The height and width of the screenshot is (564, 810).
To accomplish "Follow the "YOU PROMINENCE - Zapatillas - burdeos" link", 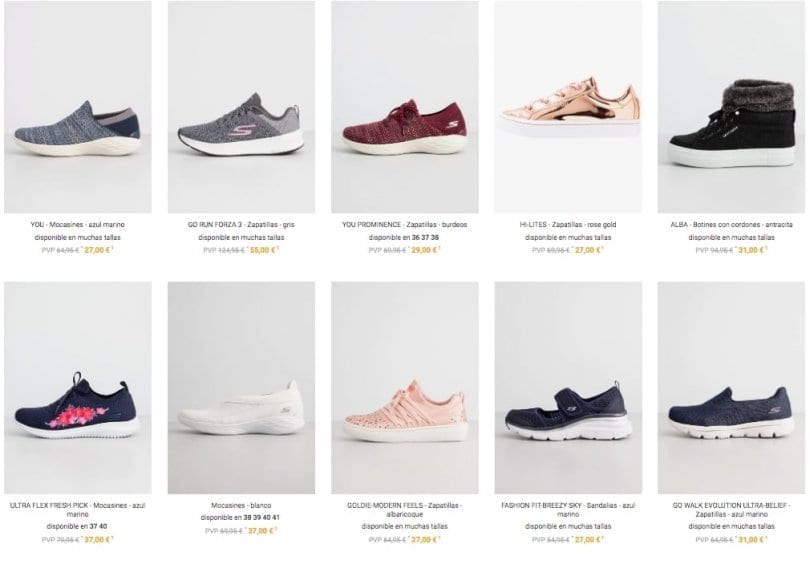I will click(x=404, y=225).
